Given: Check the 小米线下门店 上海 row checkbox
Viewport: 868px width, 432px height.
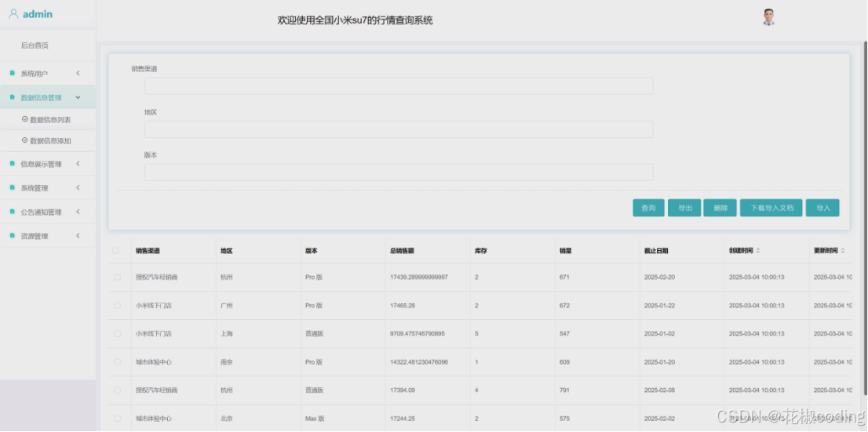Looking at the screenshot, I should (x=117, y=333).
